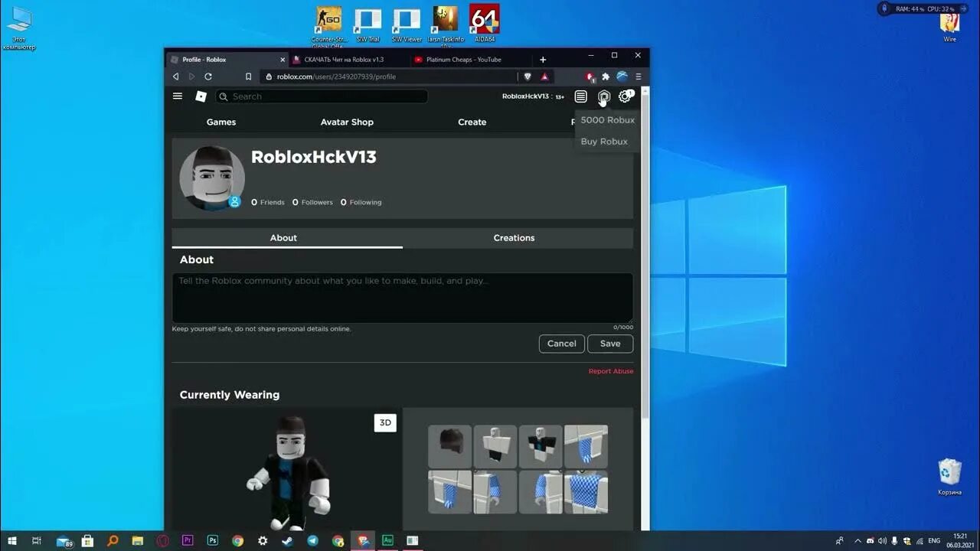This screenshot has height=551, width=980.
Task: Click the 5000 Robux balance entry
Action: click(x=607, y=120)
